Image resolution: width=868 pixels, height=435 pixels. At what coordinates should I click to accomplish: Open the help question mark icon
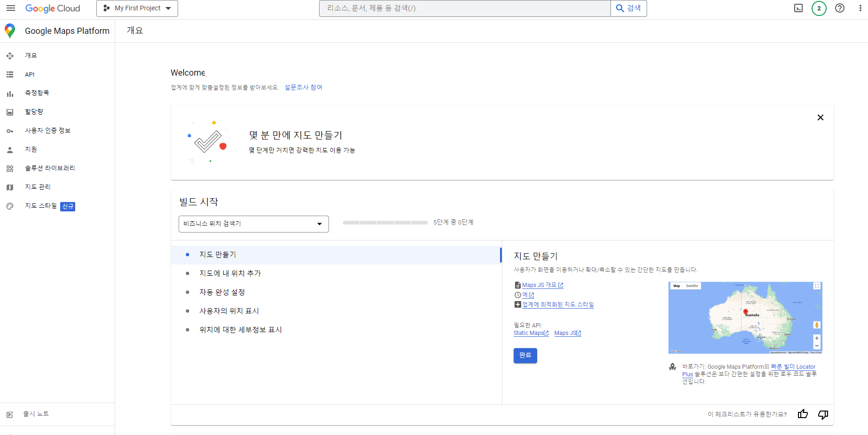pyautogui.click(x=840, y=8)
